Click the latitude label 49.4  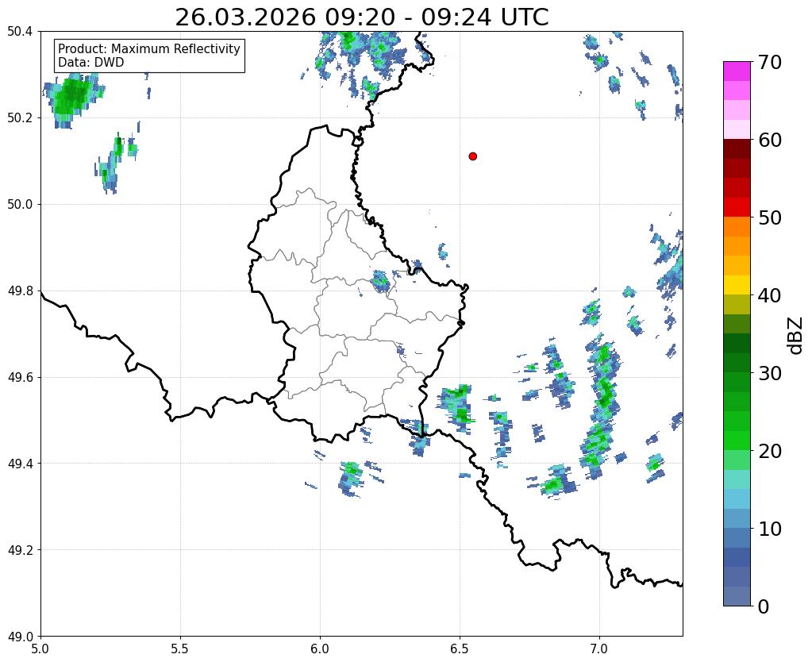pos(20,464)
